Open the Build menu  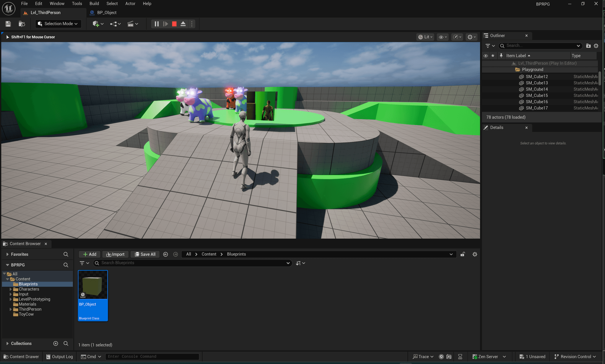(94, 4)
